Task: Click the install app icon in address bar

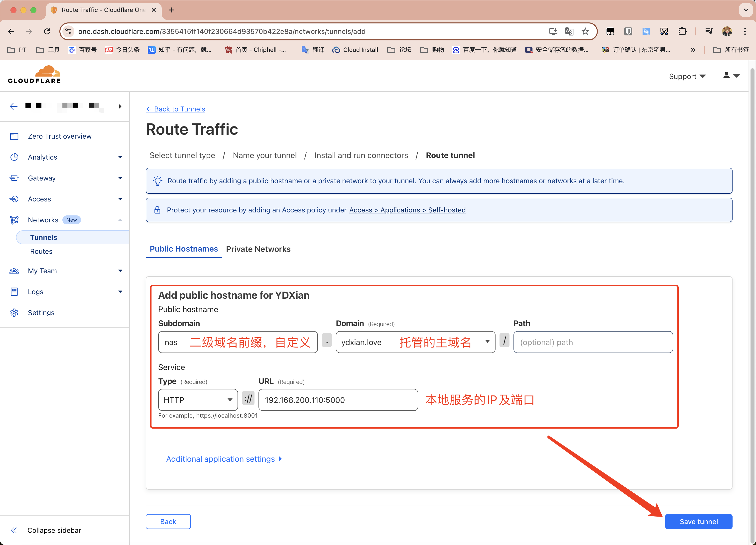Action: (553, 31)
